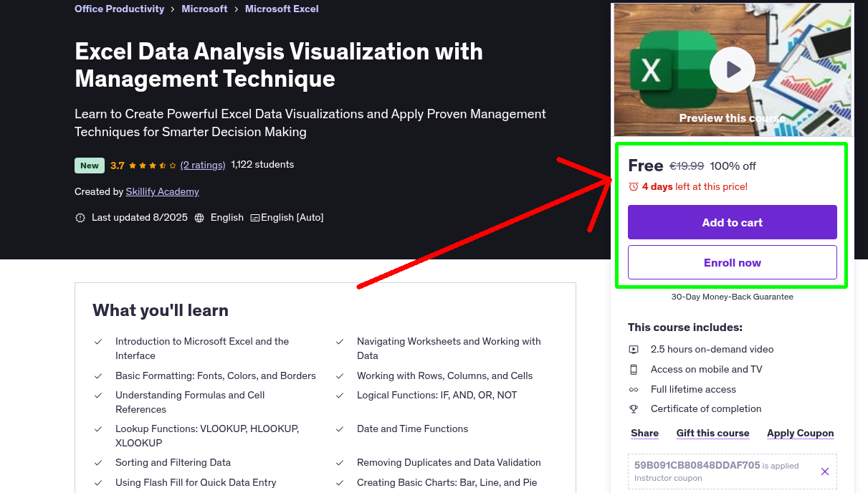
Task: Click the closed captions icon
Action: tap(254, 218)
